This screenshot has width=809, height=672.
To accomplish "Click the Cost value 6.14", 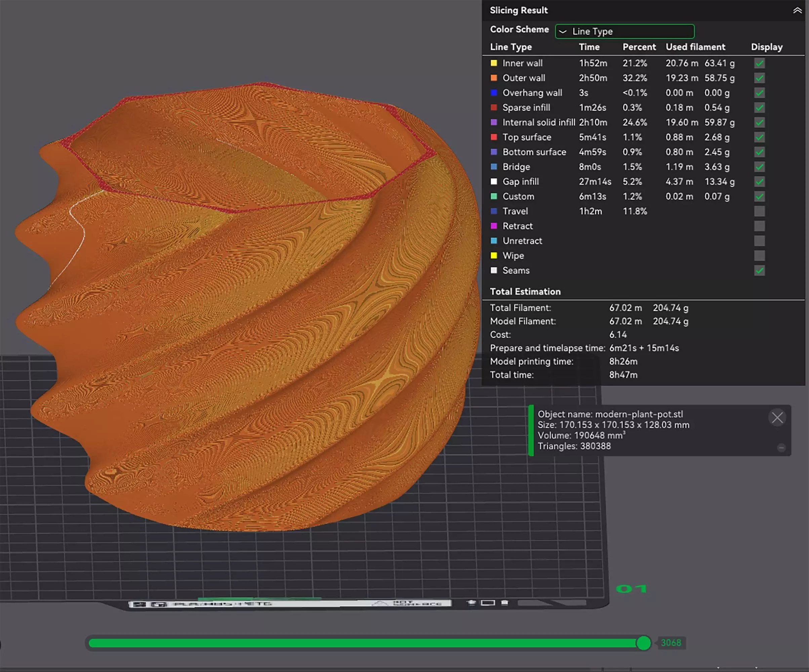I will click(x=618, y=335).
